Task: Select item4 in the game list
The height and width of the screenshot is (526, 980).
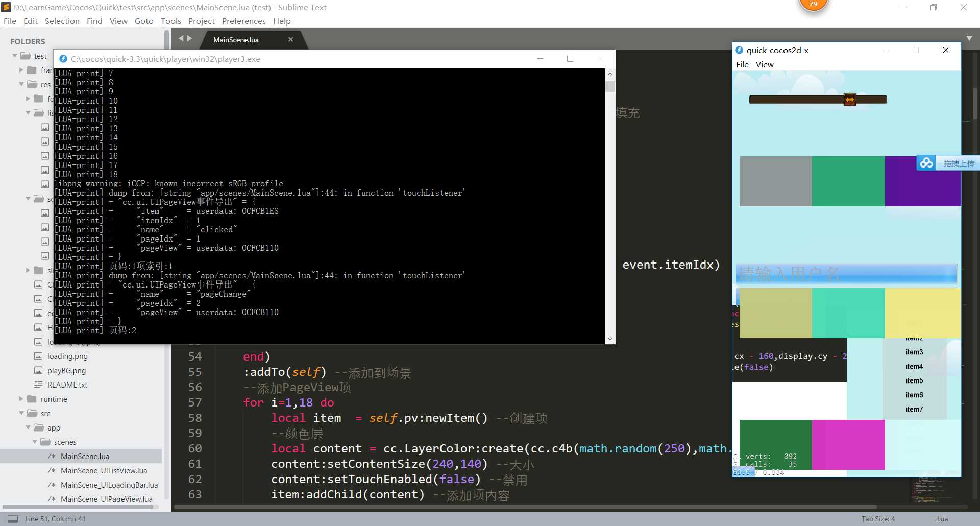Action: 914,367
